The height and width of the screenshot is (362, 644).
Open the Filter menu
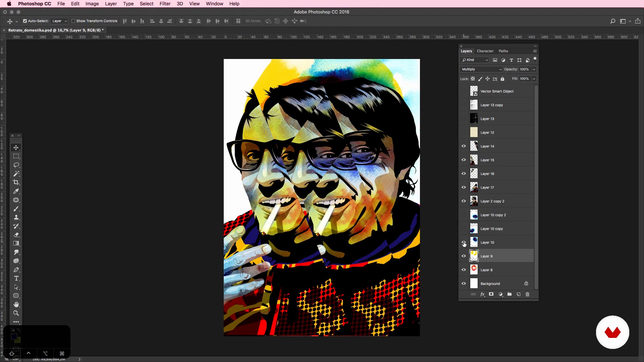click(x=165, y=4)
